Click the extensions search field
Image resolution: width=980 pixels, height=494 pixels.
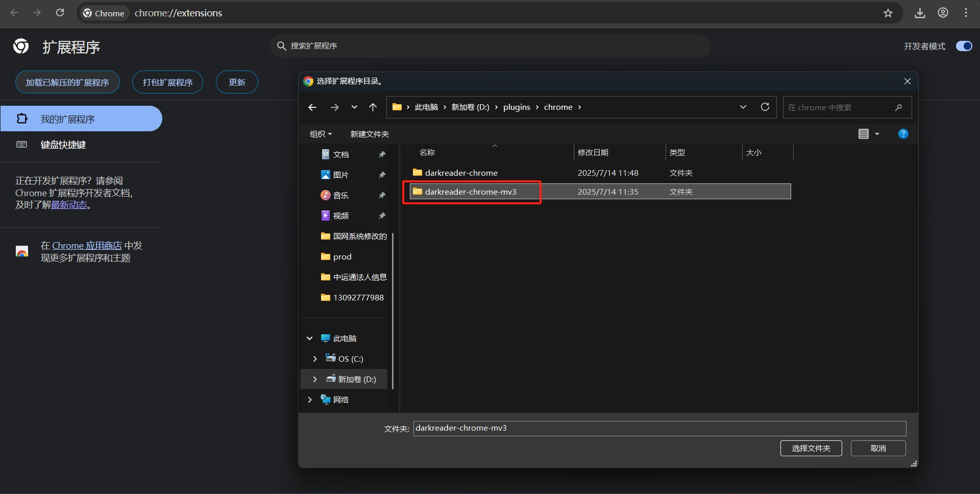[490, 46]
